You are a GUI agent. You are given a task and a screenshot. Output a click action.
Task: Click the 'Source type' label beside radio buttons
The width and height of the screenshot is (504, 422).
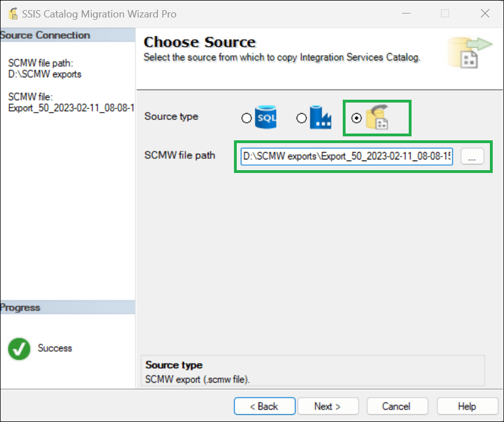(x=171, y=116)
